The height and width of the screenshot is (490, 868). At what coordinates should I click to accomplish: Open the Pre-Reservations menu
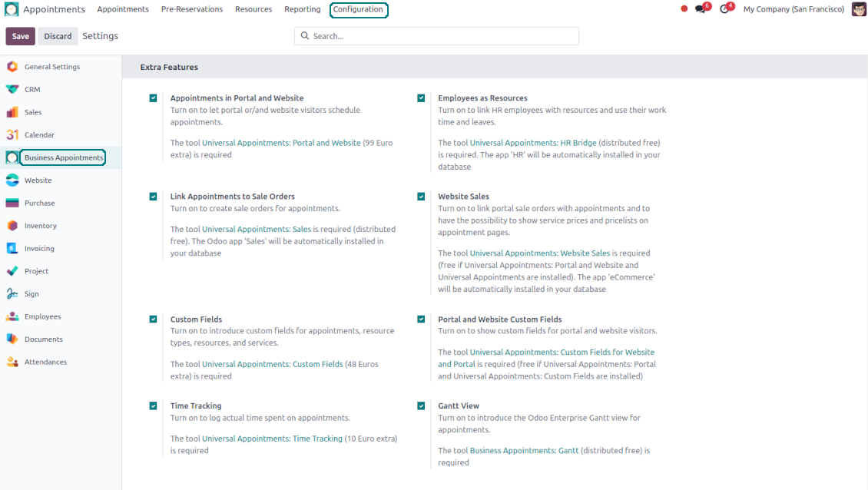click(x=192, y=10)
